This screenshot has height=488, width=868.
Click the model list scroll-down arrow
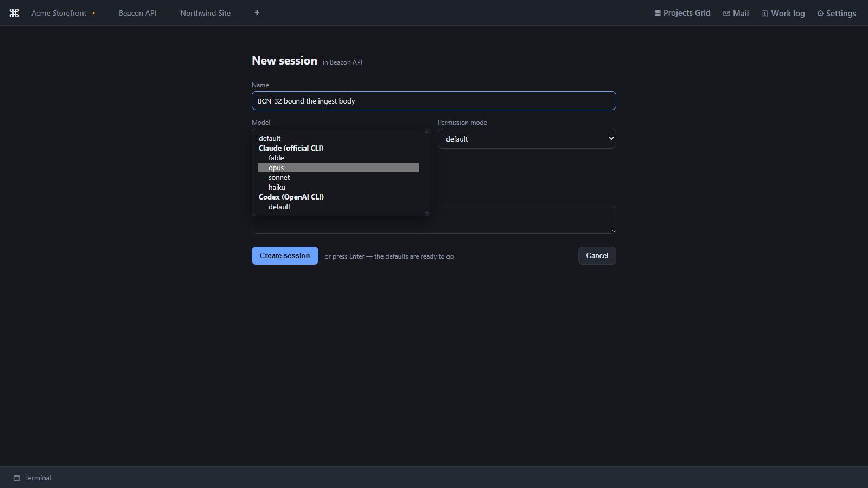click(x=427, y=213)
